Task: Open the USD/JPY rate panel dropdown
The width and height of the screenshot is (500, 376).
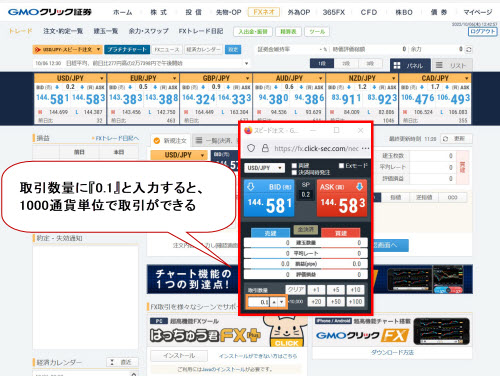Action: [101, 78]
